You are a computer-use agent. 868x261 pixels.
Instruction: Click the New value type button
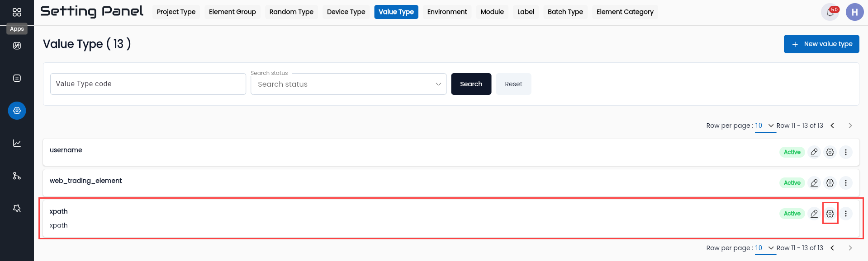(821, 44)
